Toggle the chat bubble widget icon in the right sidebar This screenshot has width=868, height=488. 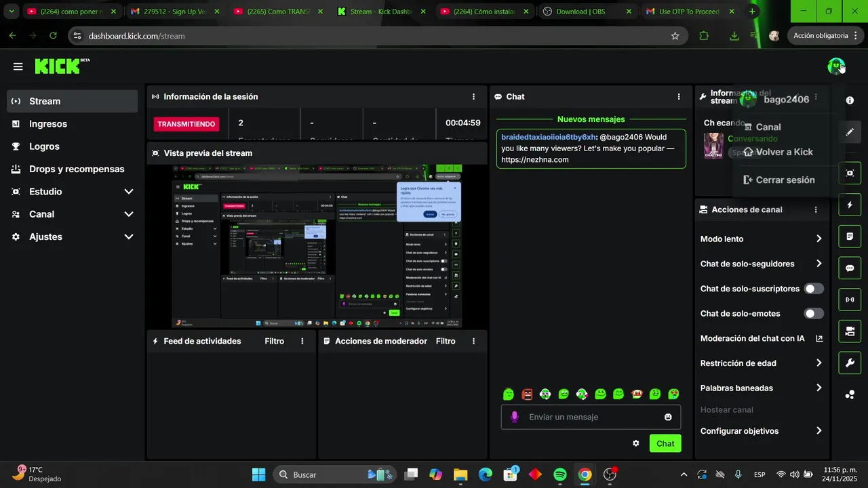pos(850,268)
